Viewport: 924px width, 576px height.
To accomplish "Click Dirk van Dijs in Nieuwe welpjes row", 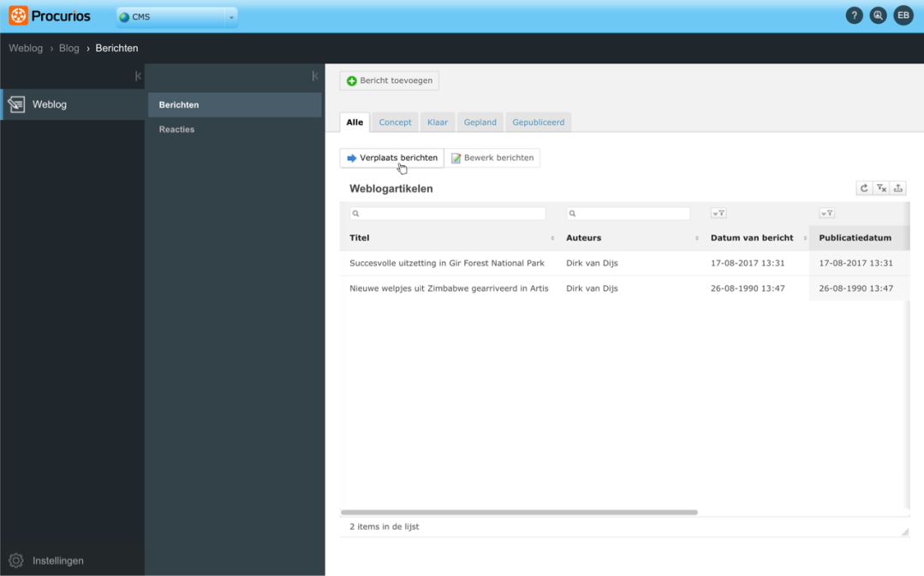I will coord(593,288).
